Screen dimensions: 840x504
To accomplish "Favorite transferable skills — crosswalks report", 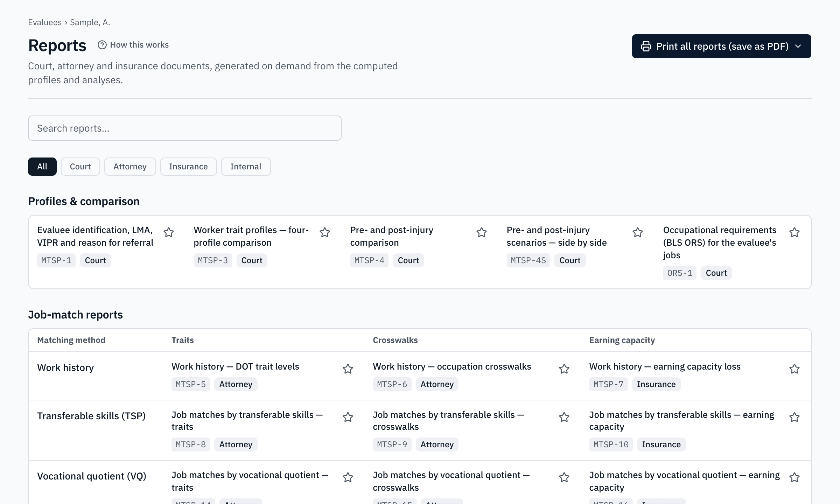I will point(564,417).
